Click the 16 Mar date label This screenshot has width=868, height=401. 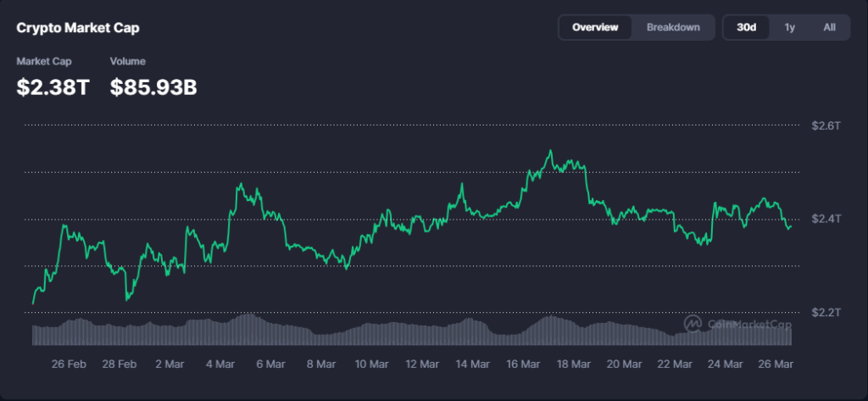coord(524,364)
